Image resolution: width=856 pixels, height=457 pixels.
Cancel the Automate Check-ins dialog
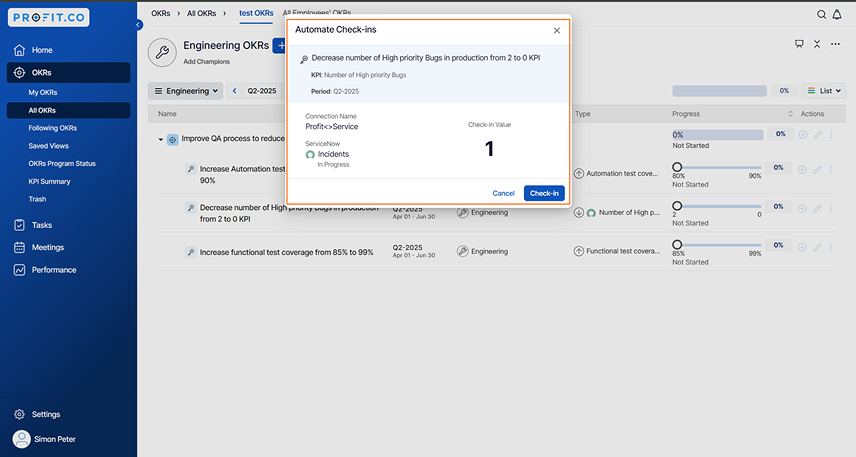coord(503,193)
